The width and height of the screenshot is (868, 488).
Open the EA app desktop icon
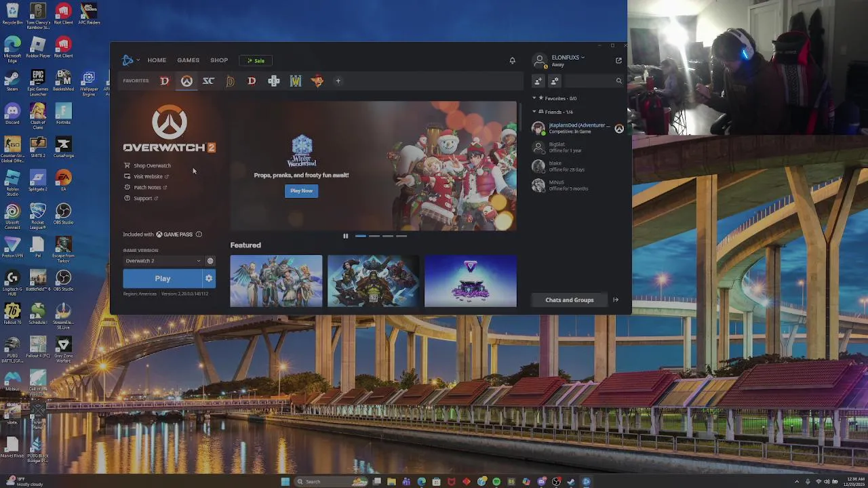click(63, 181)
